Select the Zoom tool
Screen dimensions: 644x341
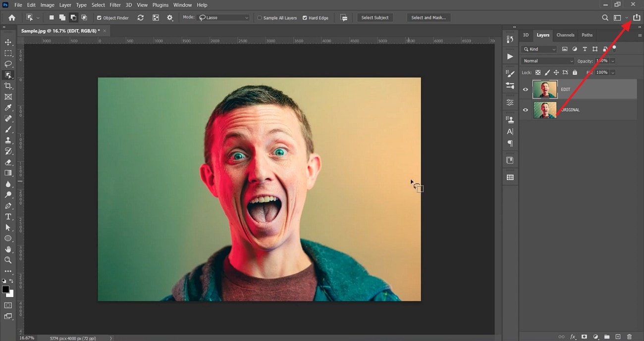coord(8,260)
